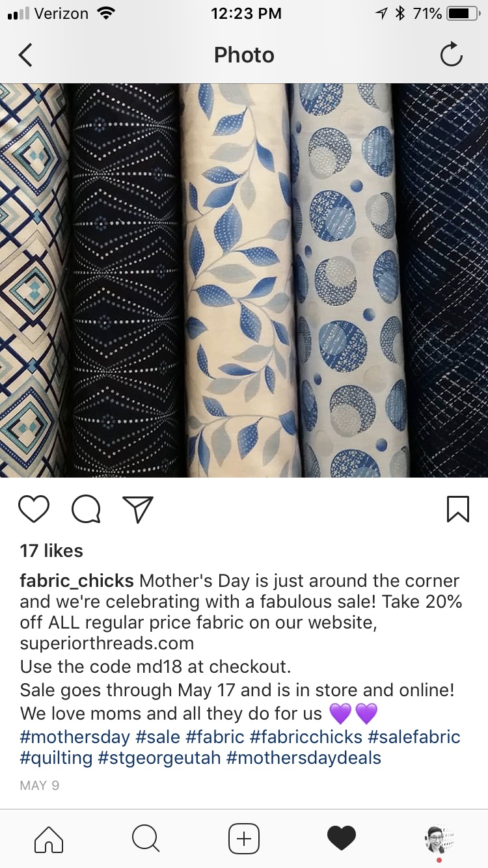This screenshot has width=488, height=868.
Task: View the 17 likes list
Action: (52, 550)
